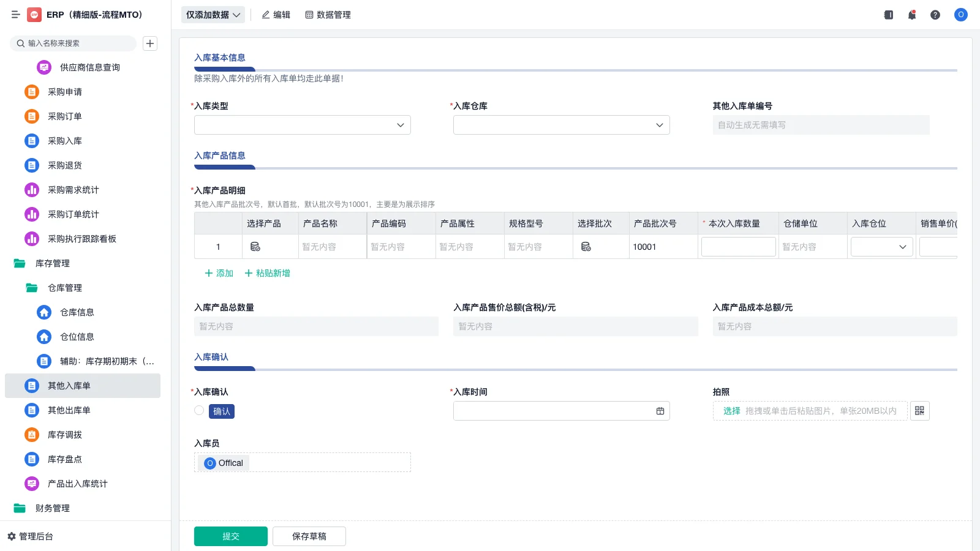Open the calendar icon in 入库时间 field
The height and width of the screenshot is (551, 980).
[660, 411]
